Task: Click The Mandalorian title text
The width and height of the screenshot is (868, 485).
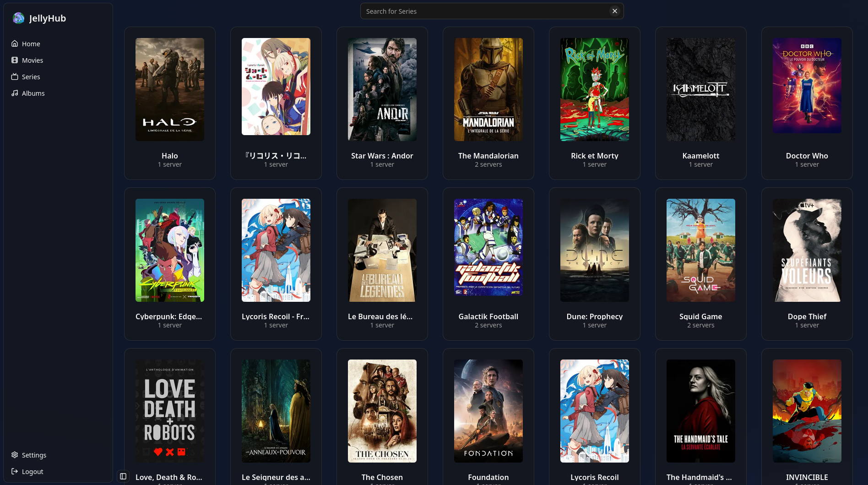Action: 488,156
